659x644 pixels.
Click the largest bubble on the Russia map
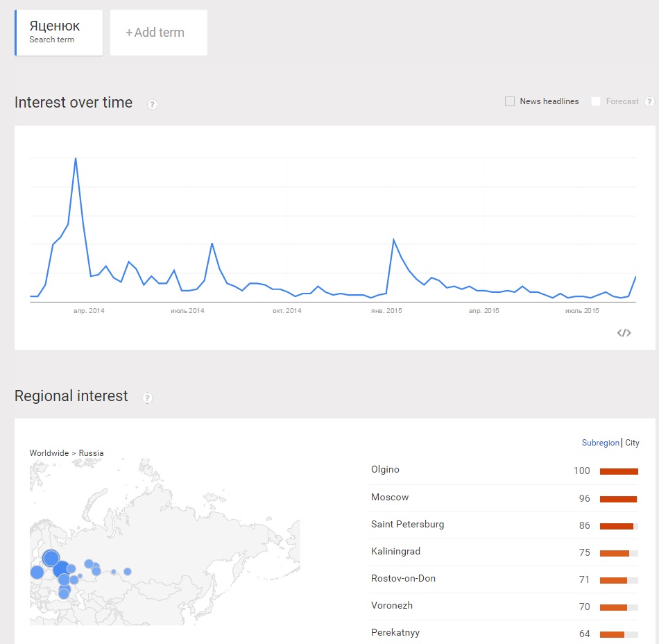point(51,558)
